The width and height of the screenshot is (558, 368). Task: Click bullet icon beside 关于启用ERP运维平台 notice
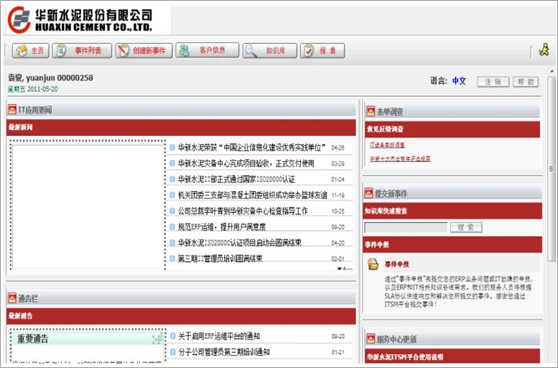coord(173,336)
